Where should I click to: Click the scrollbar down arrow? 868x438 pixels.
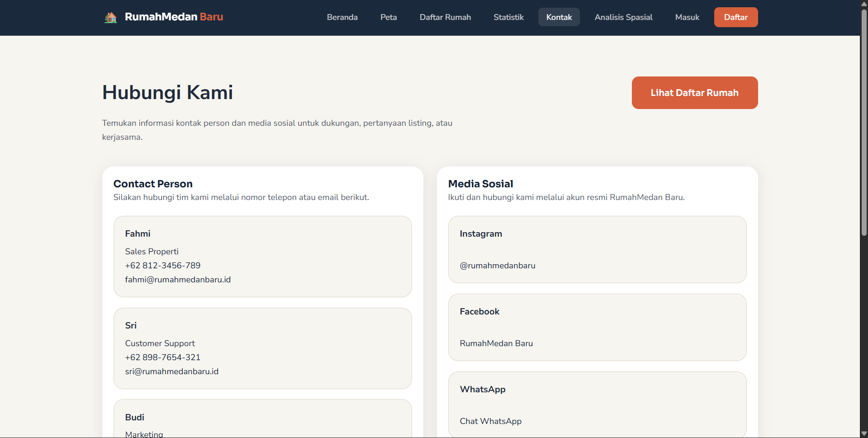tap(864, 433)
